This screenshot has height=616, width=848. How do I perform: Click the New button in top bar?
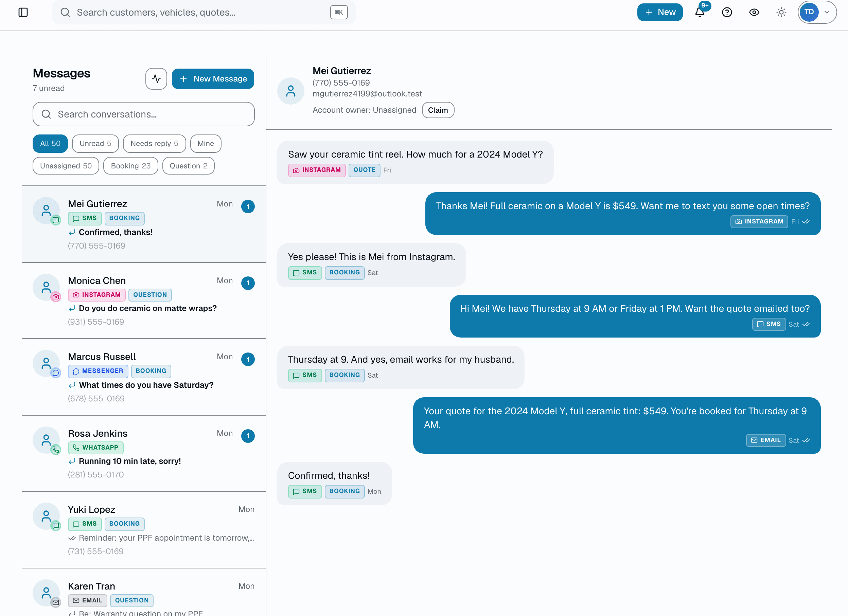click(x=660, y=12)
